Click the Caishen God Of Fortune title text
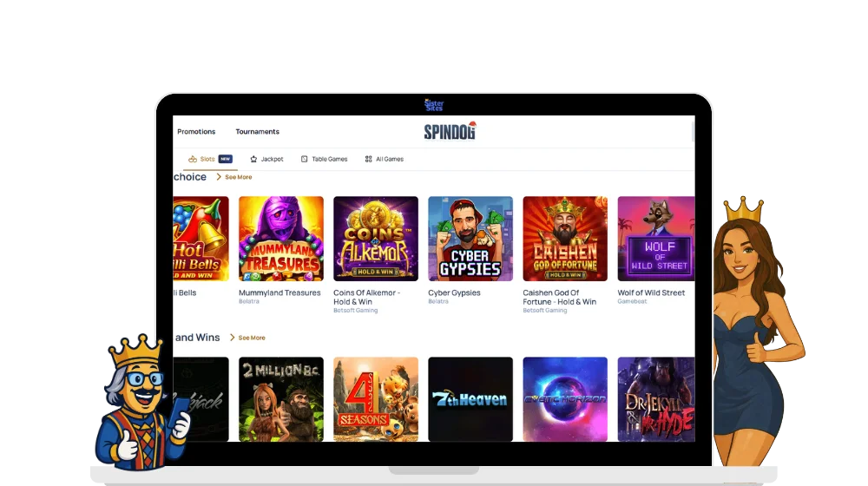 point(560,298)
